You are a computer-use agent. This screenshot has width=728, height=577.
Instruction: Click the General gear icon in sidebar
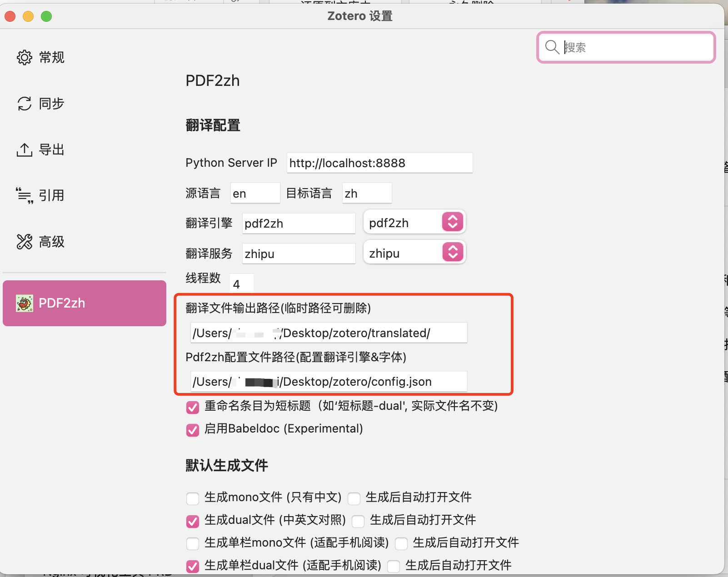(25, 57)
